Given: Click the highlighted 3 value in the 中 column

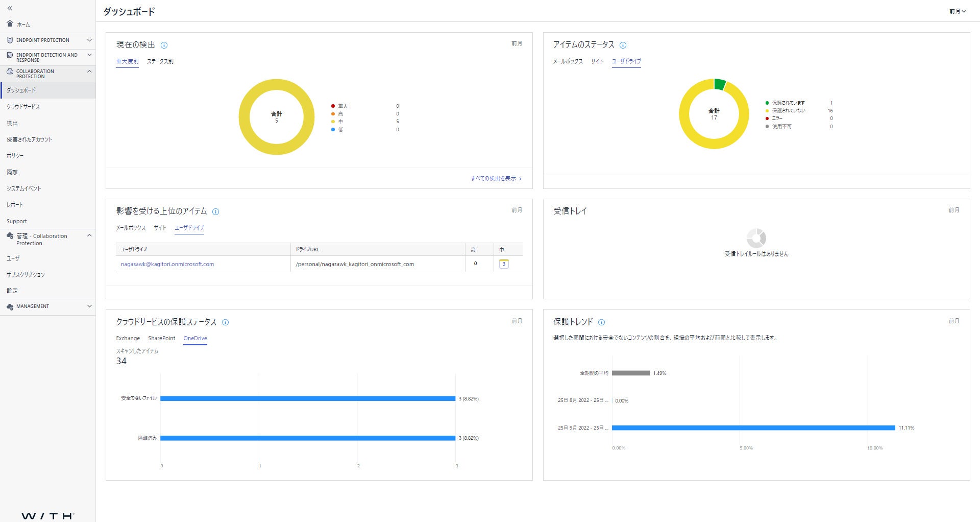Looking at the screenshot, I should pos(504,264).
